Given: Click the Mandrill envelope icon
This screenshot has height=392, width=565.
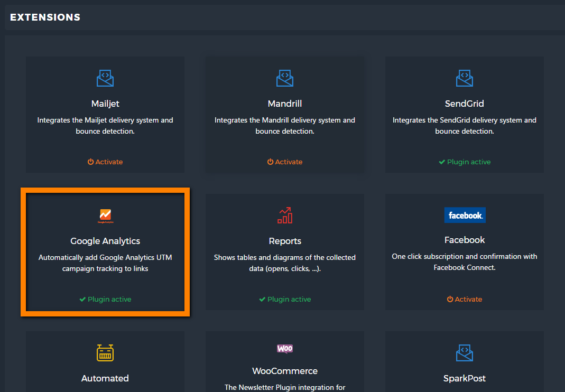Looking at the screenshot, I should (285, 78).
